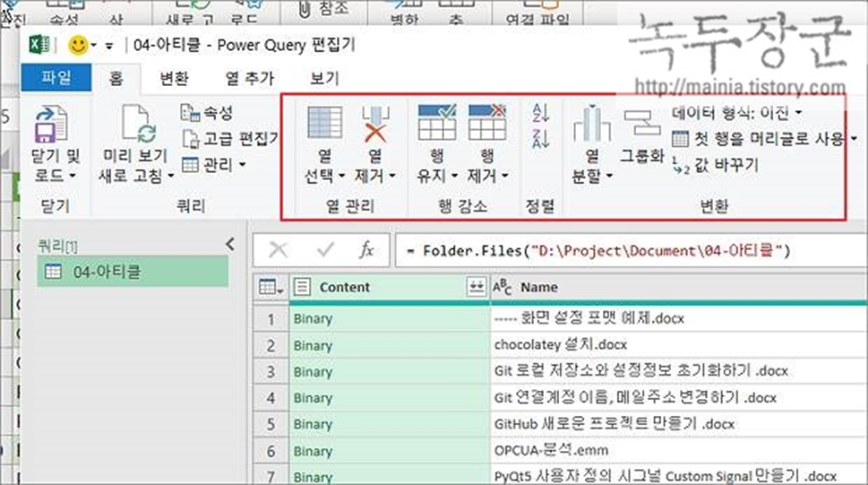Viewport: 868px width, 485px height.
Task: Click the Remove Columns (열 제거) icon
Action: pos(374,124)
